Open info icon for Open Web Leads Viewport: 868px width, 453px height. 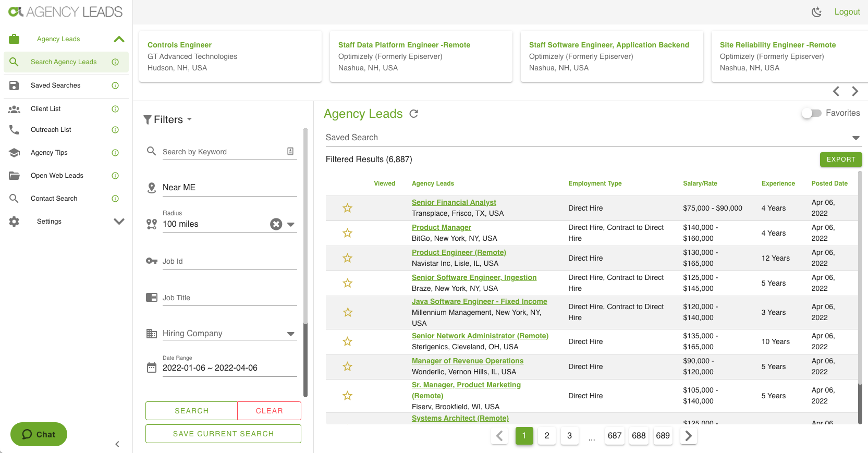click(115, 176)
